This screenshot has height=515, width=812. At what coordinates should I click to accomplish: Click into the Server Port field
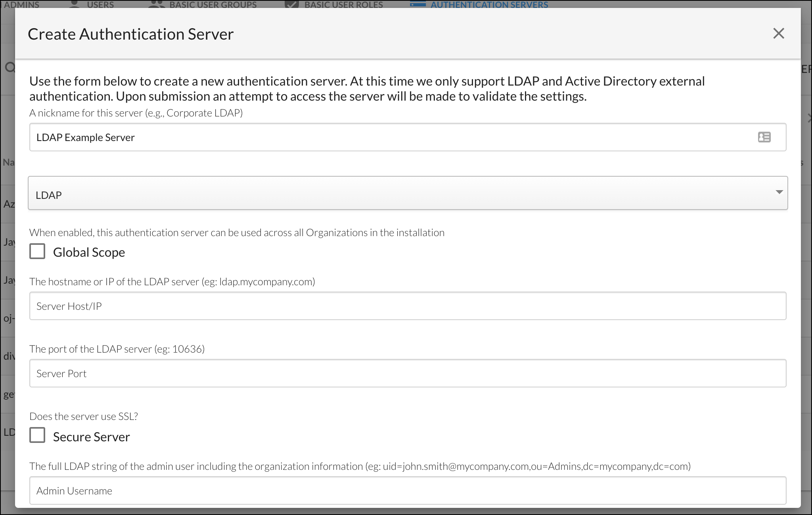(x=407, y=374)
